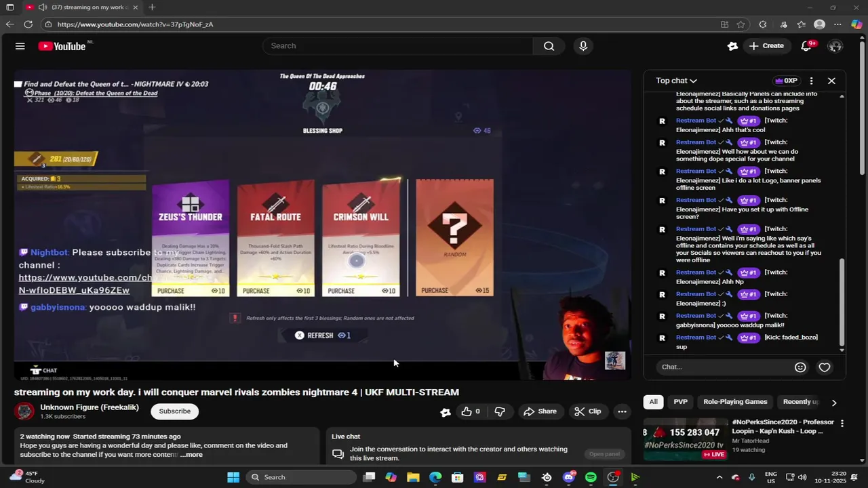Click '2 watching now' info text
The width and height of the screenshot is (868, 488).
[45, 436]
